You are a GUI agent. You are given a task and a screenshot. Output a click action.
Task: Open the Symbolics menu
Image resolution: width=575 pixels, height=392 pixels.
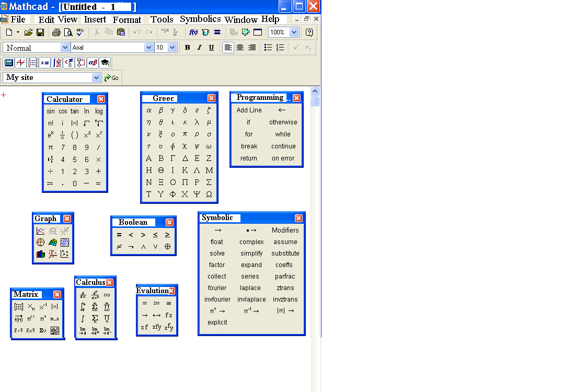pyautogui.click(x=200, y=19)
